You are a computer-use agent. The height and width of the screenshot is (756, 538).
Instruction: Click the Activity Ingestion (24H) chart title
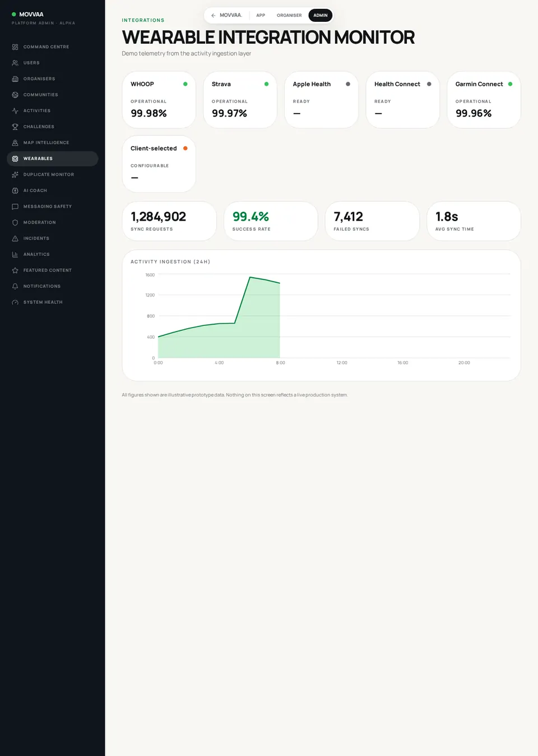coord(170,262)
